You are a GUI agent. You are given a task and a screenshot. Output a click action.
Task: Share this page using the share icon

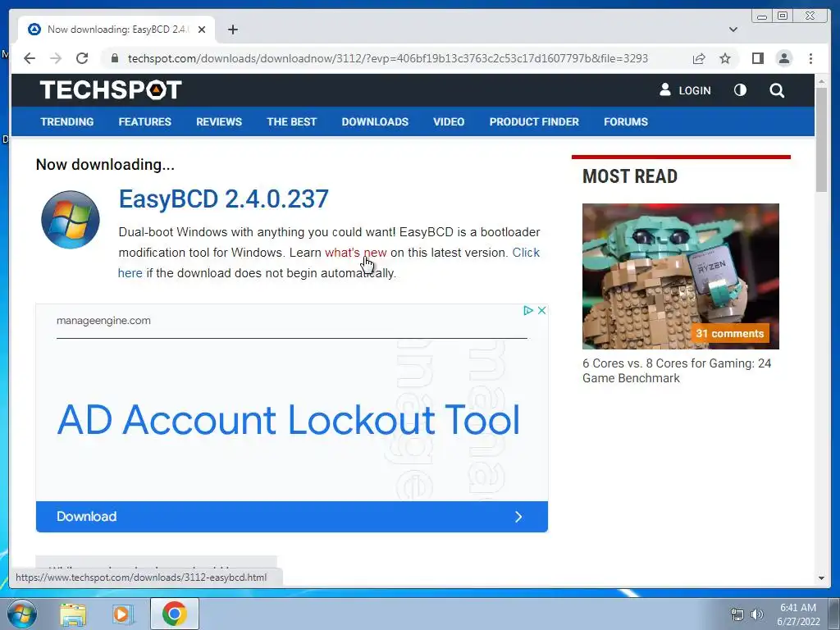699,58
